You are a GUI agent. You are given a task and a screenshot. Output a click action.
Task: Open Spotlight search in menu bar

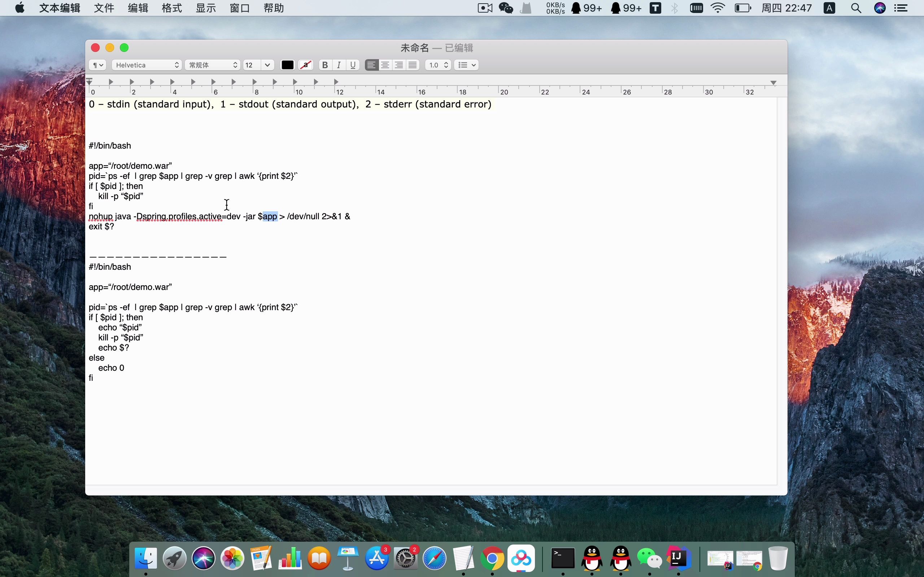[856, 8]
